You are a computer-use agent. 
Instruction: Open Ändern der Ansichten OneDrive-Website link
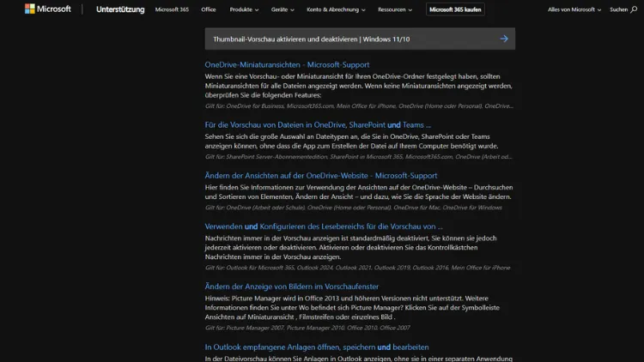pos(321,175)
